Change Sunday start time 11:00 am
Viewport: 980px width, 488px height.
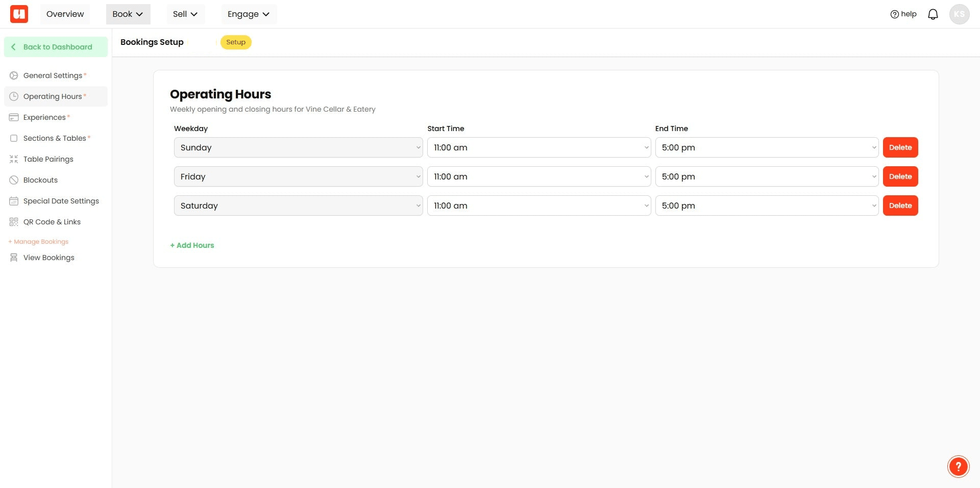click(539, 147)
